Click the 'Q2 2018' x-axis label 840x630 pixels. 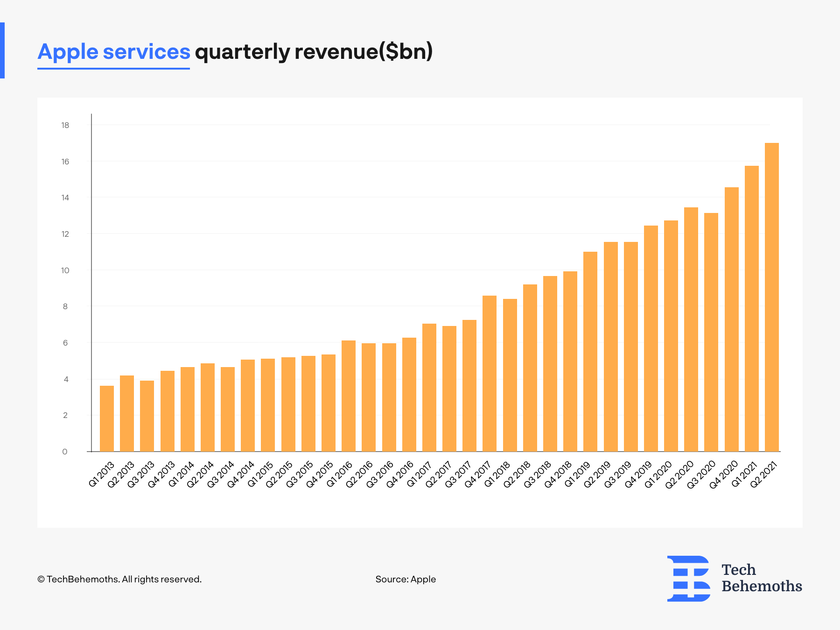click(518, 474)
